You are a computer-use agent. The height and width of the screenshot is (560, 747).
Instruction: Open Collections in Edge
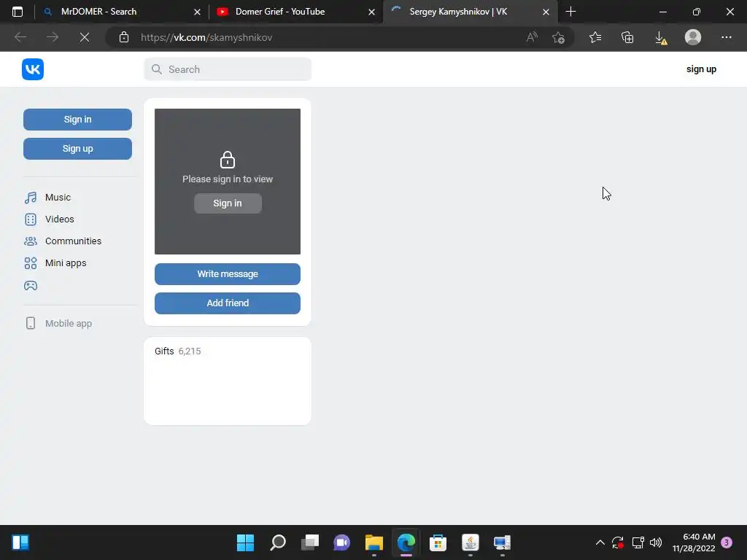[x=627, y=37]
